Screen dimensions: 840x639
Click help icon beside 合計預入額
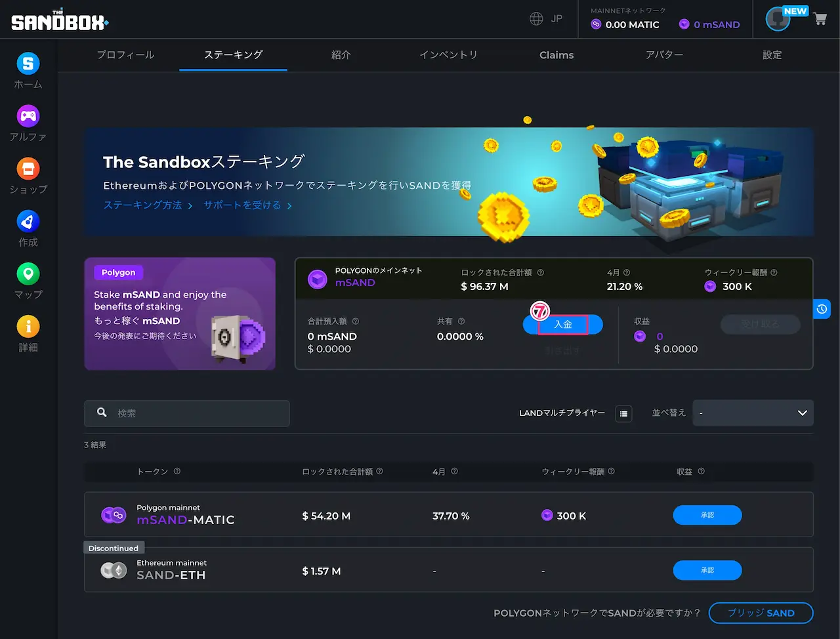356,321
